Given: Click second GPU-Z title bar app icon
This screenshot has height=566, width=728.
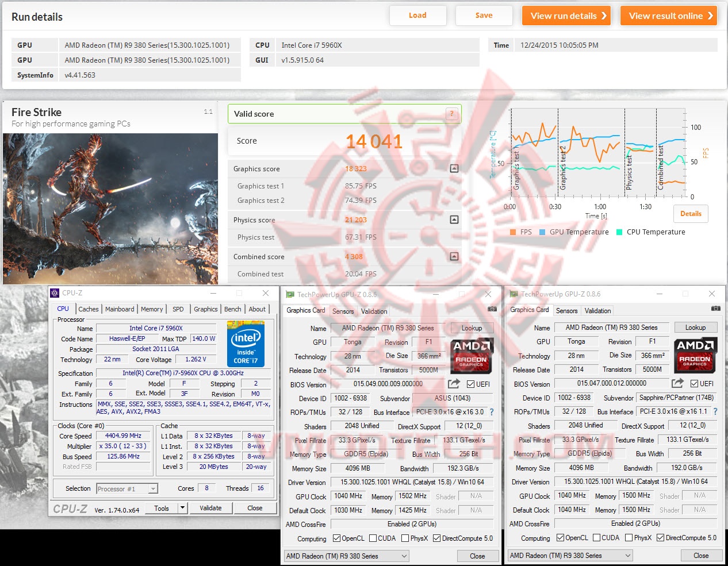Looking at the screenshot, I should [514, 294].
